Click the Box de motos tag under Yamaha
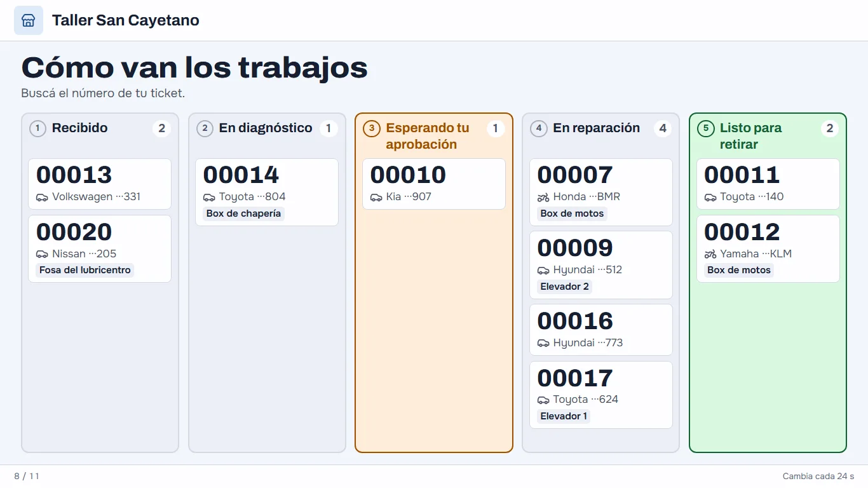868x488 pixels. point(739,270)
